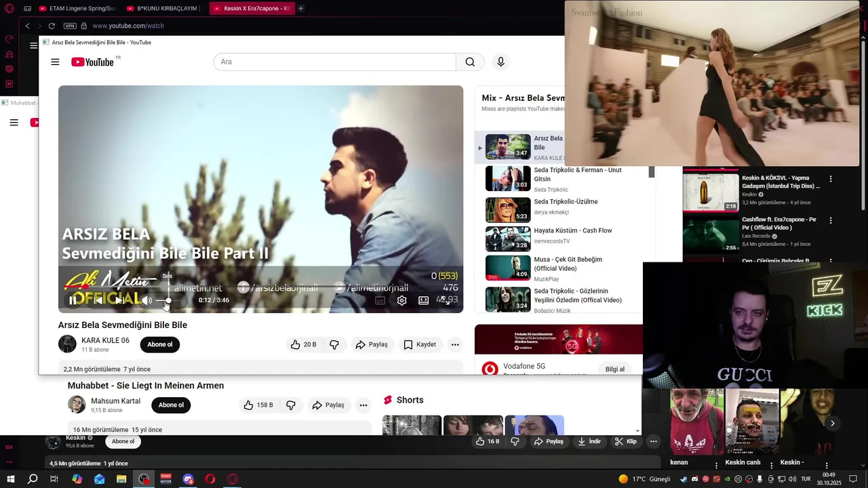Screen dimensions: 868x488
Task: Click Bilgi al on Vodafone 5G ad
Action: [615, 369]
